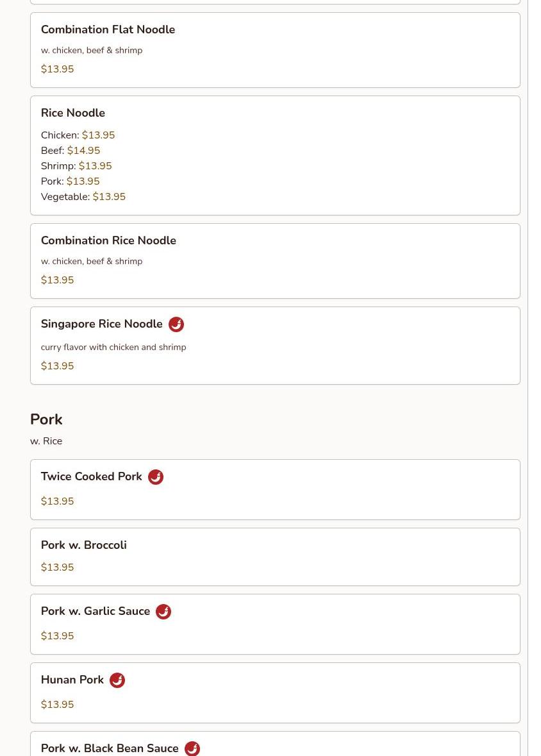Click the Singapore Rice Noodle curry description
The height and width of the screenshot is (756, 541).
(113, 347)
